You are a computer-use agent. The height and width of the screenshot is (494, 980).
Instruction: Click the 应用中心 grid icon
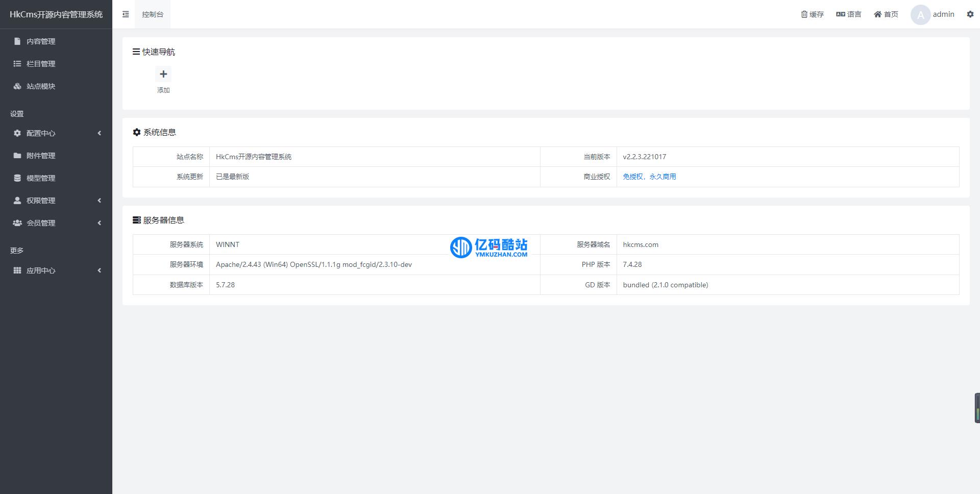point(17,270)
